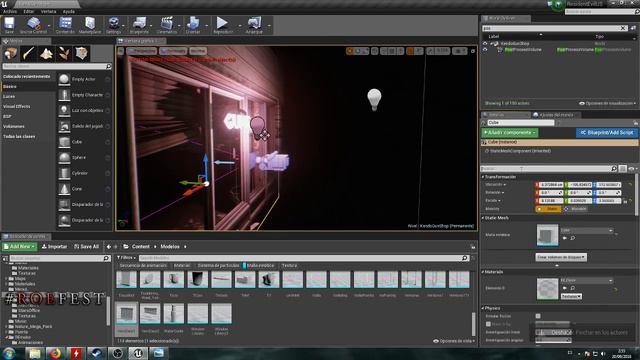The height and width of the screenshot is (360, 640).
Task: Click the Blueprint/Add Script button
Action: (607, 133)
